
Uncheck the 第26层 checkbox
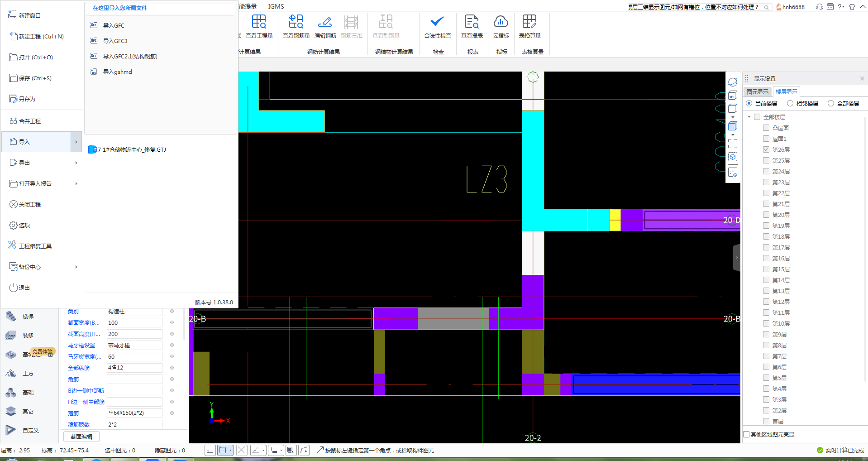(x=766, y=149)
